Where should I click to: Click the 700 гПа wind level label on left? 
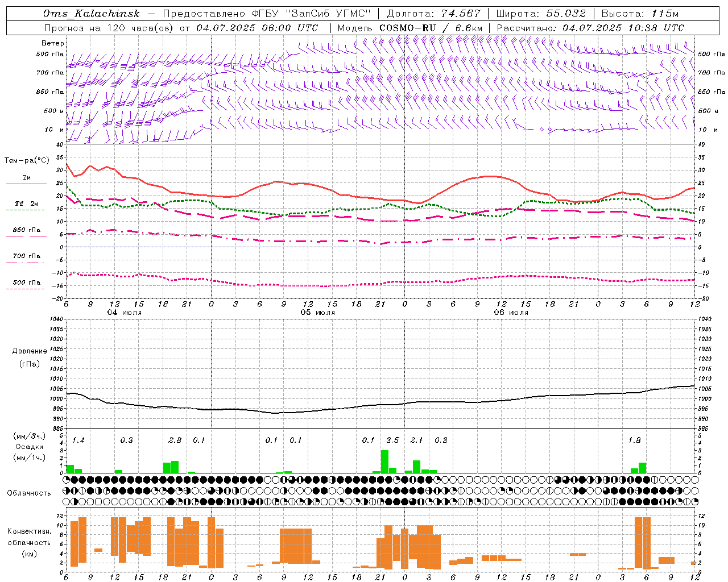[50, 73]
